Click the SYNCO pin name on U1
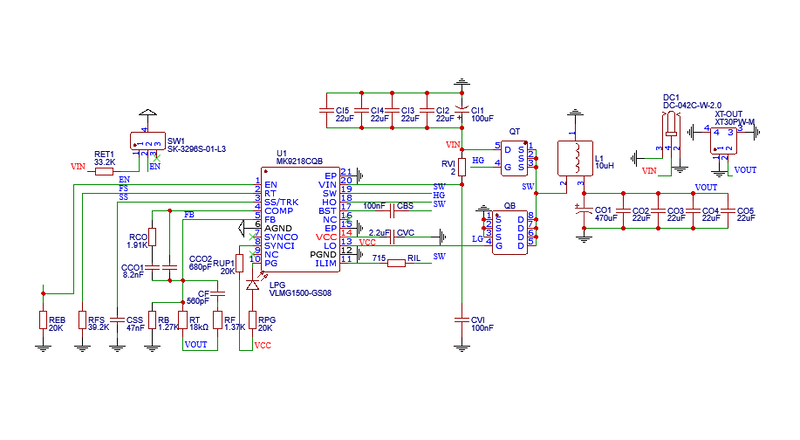The height and width of the screenshot is (440, 800). [x=281, y=237]
